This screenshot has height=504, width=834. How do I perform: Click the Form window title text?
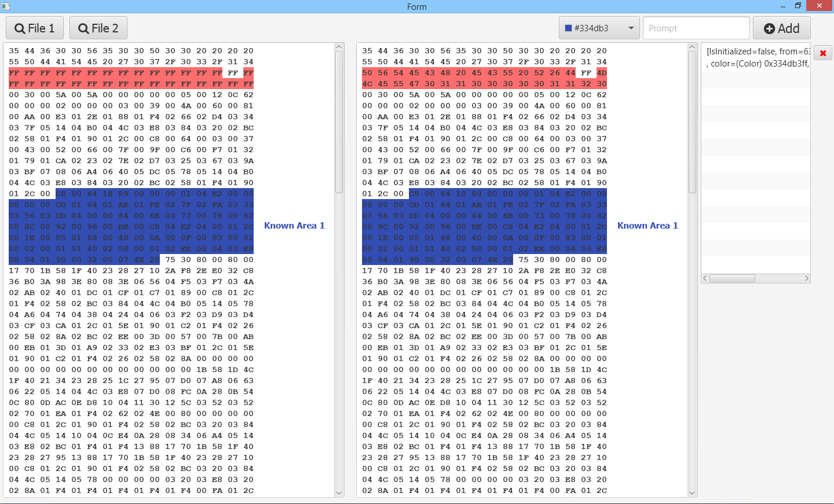[416, 7]
